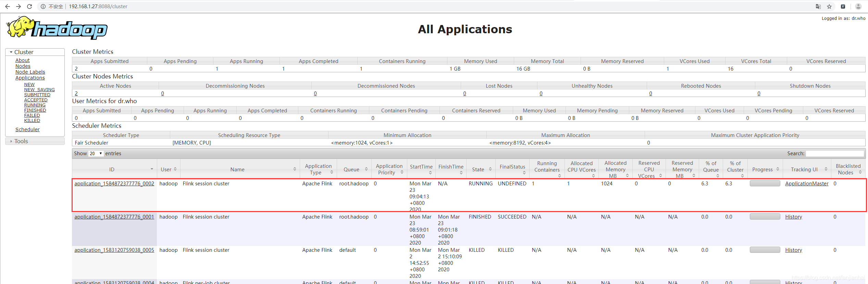
Task: Sort table by Allocated CPU VCores column
Action: [x=582, y=169]
